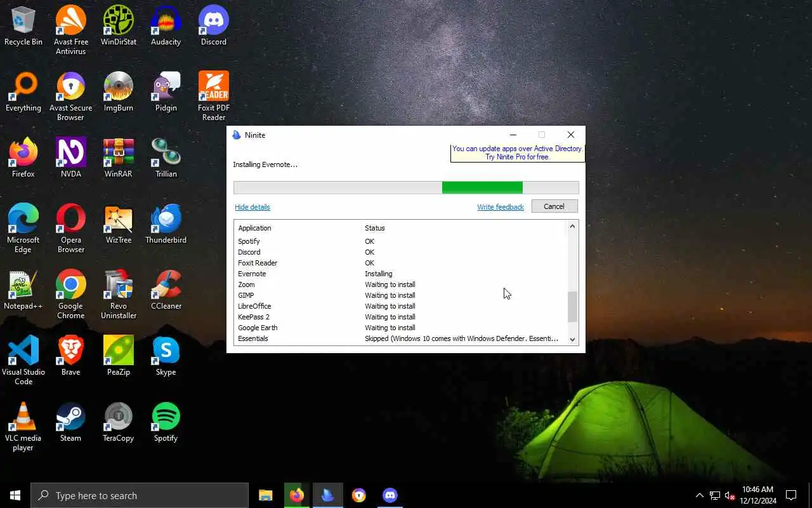Select the Discord row in details list
Image resolution: width=812 pixels, height=508 pixels.
tap(400, 252)
